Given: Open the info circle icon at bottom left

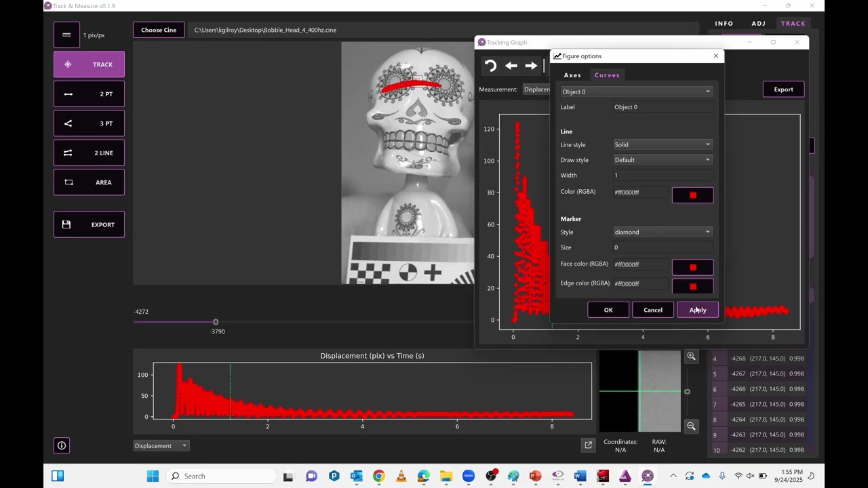Looking at the screenshot, I should tap(62, 445).
